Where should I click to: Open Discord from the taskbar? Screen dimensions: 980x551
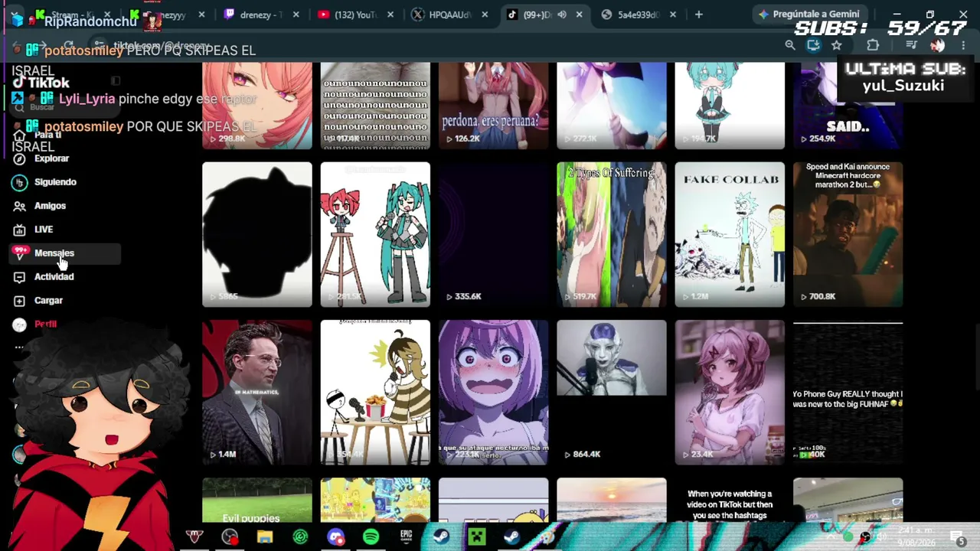[x=335, y=537]
